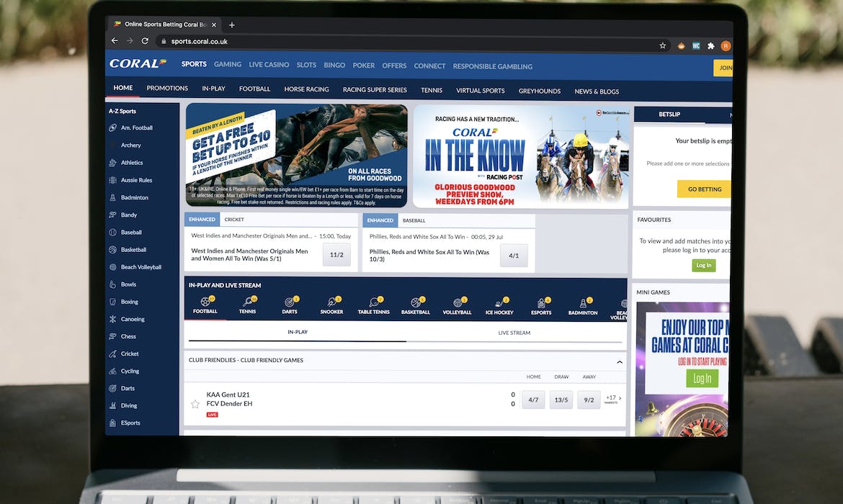Focus the browser address bar

(x=406, y=43)
